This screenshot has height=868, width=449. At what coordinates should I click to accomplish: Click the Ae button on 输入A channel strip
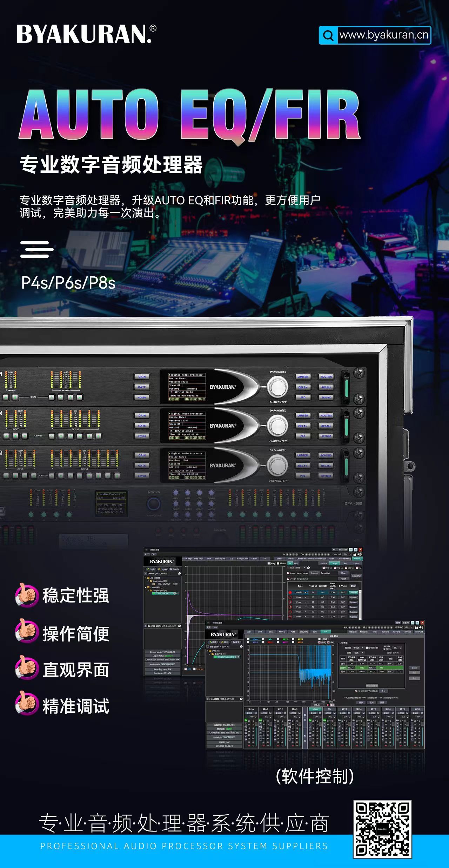point(246,720)
